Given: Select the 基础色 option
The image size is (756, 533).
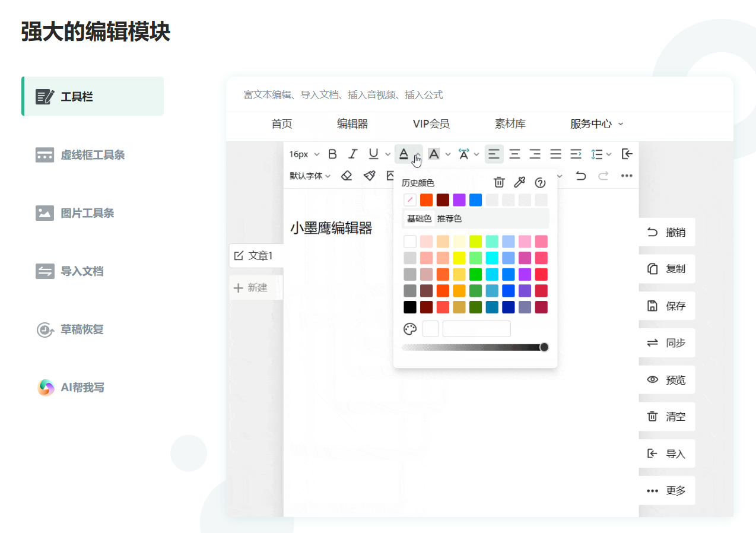Looking at the screenshot, I should pyautogui.click(x=420, y=217).
